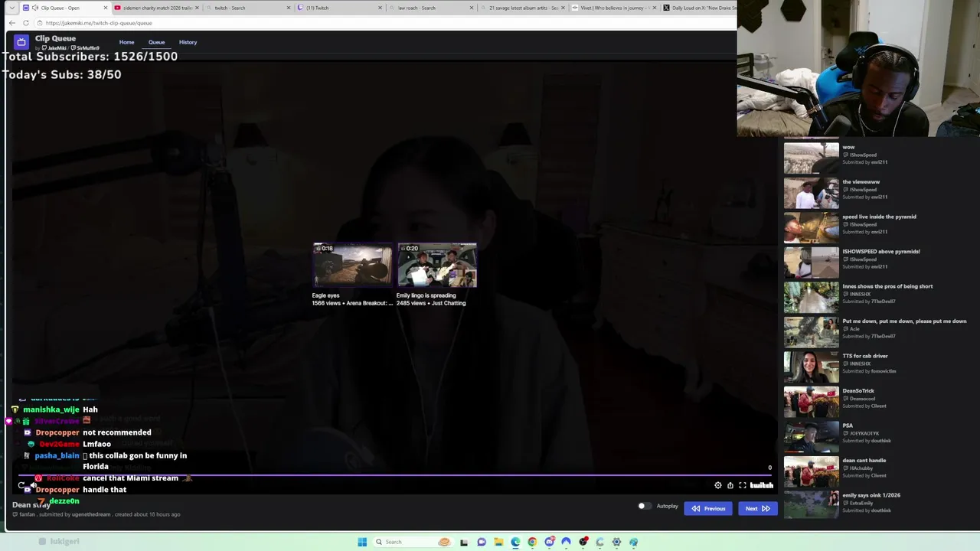Focus the Windows taskbar Search box
Image resolution: width=980 pixels, height=551 pixels.
(x=413, y=542)
